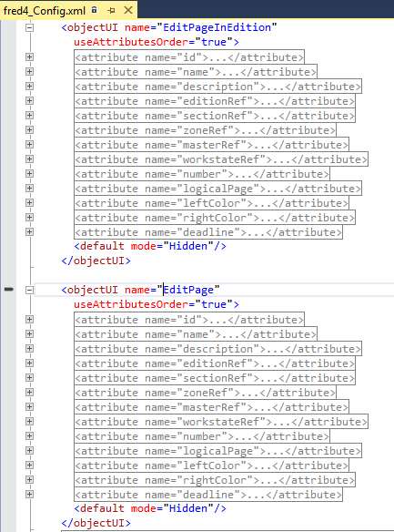The width and height of the screenshot is (394, 532).
Task: Expand the logicalPage attribute in EditPage block
Action: 29,451
